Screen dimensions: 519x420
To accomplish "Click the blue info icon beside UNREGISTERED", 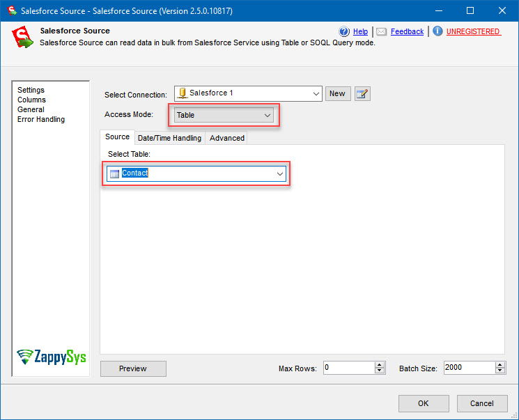I will pyautogui.click(x=437, y=31).
